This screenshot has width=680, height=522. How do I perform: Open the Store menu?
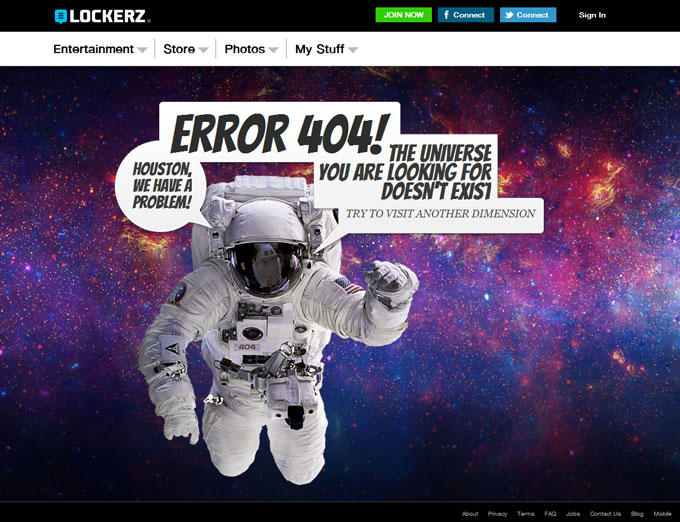coord(179,49)
